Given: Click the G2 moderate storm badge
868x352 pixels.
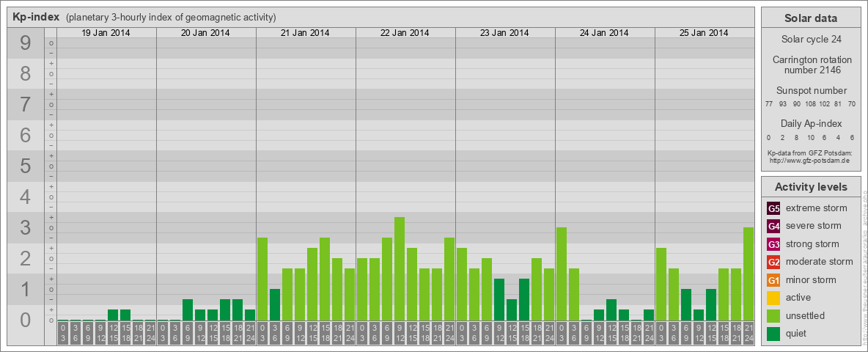Looking at the screenshot, I should 773,262.
